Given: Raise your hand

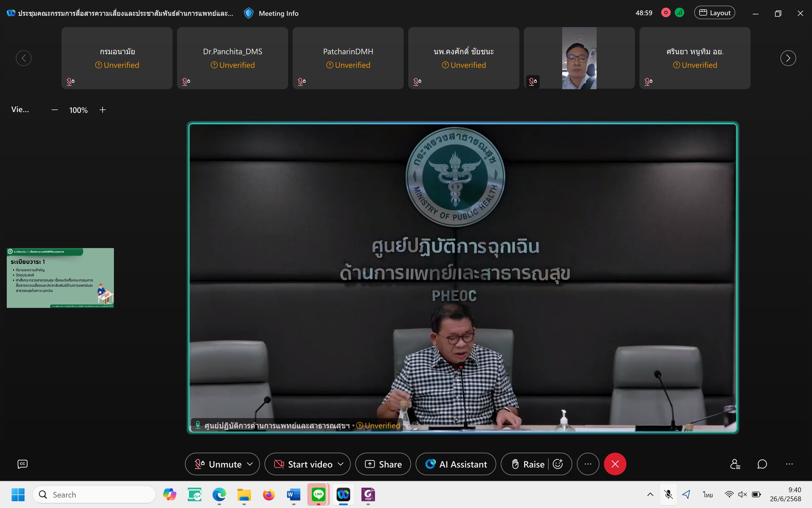Looking at the screenshot, I should pyautogui.click(x=528, y=464).
